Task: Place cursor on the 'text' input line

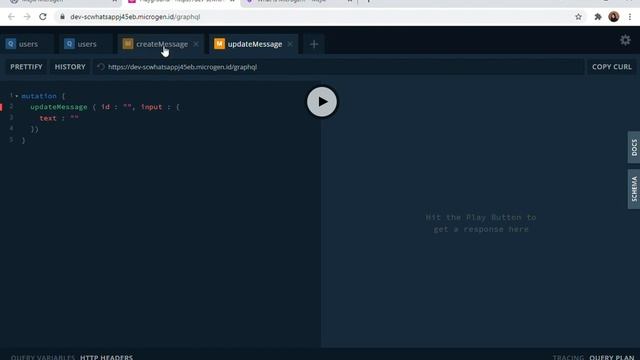Action: pyautogui.click(x=59, y=118)
